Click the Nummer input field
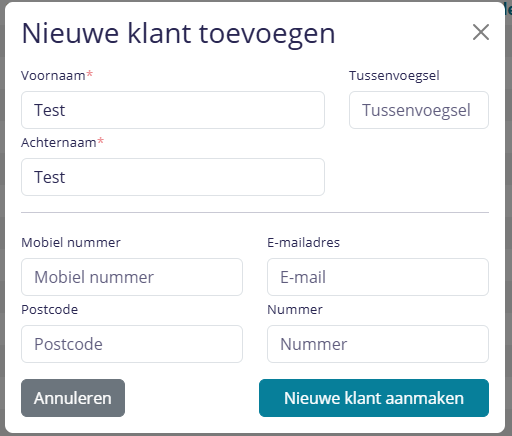512x436 pixels. click(x=378, y=344)
